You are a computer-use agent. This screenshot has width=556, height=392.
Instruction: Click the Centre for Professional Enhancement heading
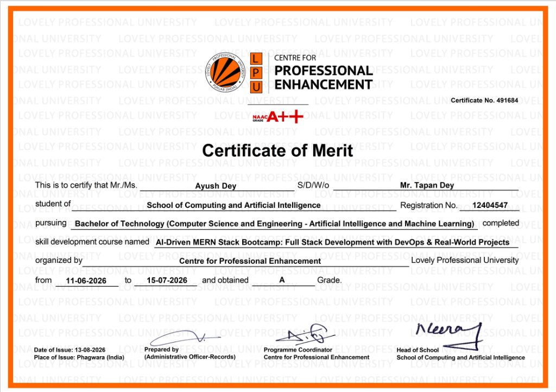point(324,73)
